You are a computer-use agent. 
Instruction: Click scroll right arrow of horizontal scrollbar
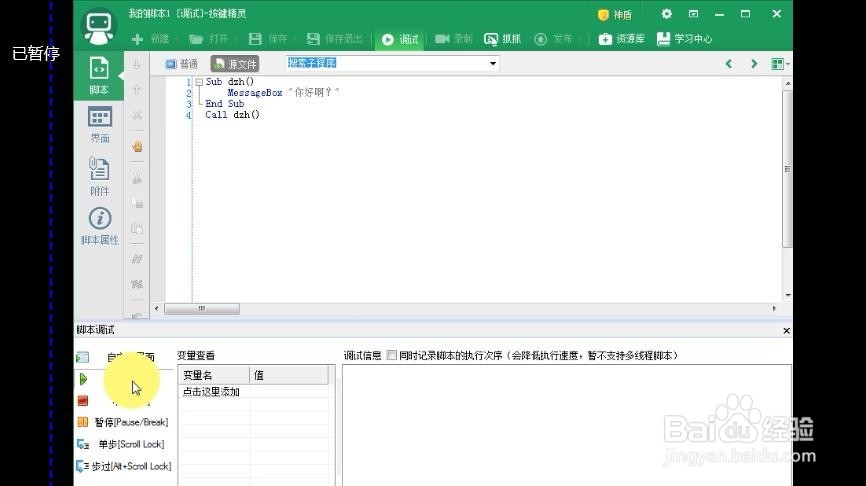(x=774, y=309)
